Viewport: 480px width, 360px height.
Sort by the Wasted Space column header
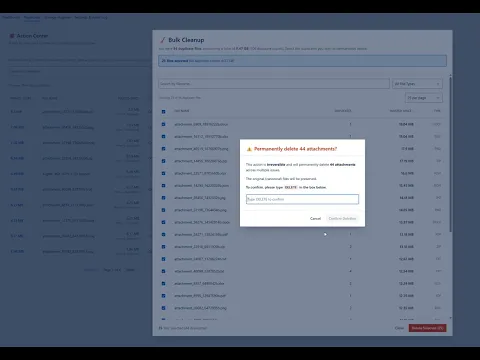pyautogui.click(x=401, y=111)
